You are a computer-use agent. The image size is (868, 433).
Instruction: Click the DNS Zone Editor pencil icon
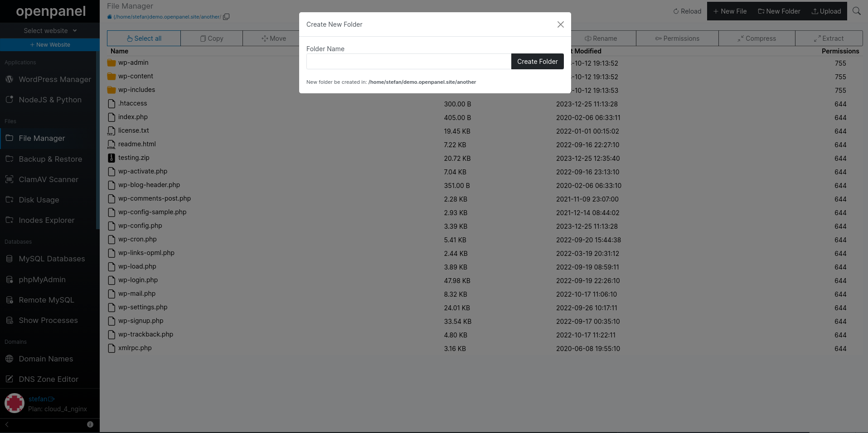tap(9, 379)
